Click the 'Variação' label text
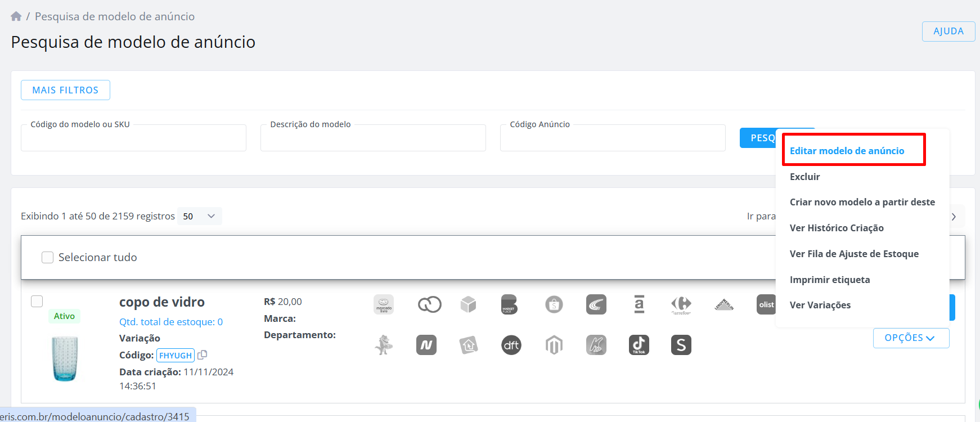Screen dimensions: 980x422 (140, 338)
